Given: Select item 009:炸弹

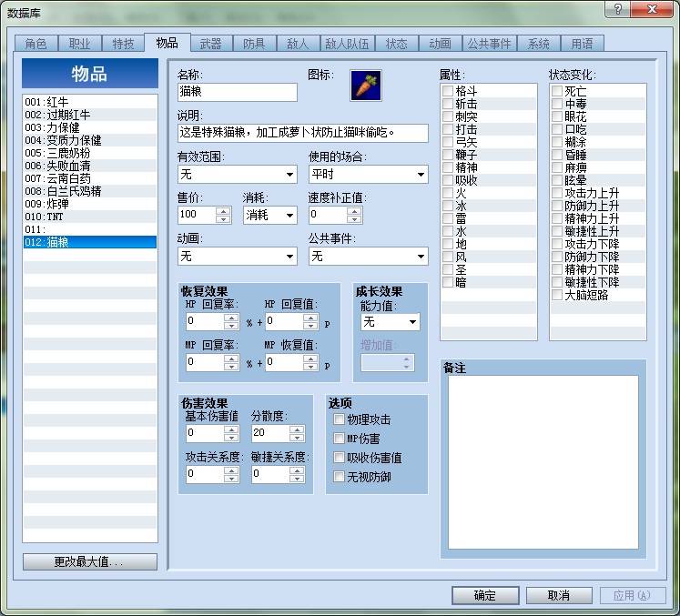Looking at the screenshot, I should click(x=90, y=204).
